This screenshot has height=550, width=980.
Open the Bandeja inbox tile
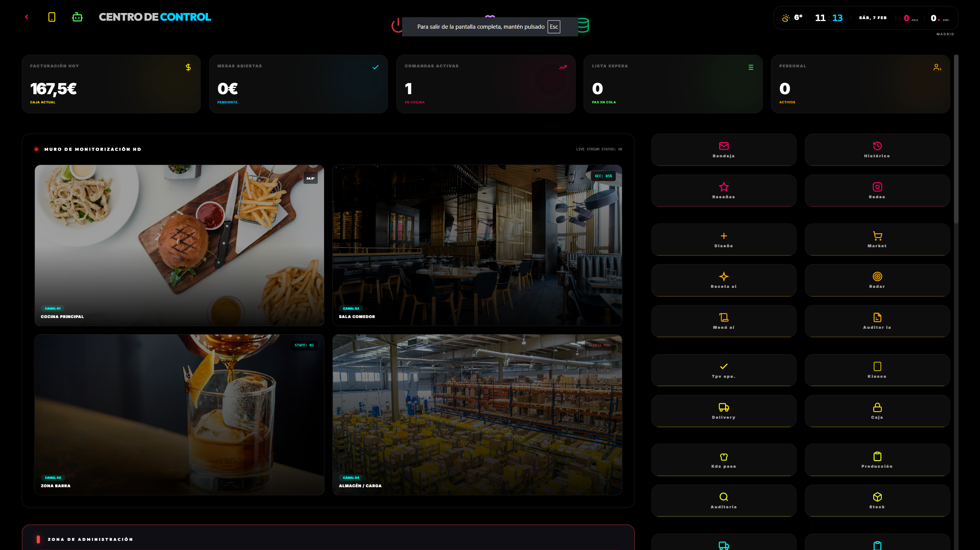pyautogui.click(x=723, y=150)
